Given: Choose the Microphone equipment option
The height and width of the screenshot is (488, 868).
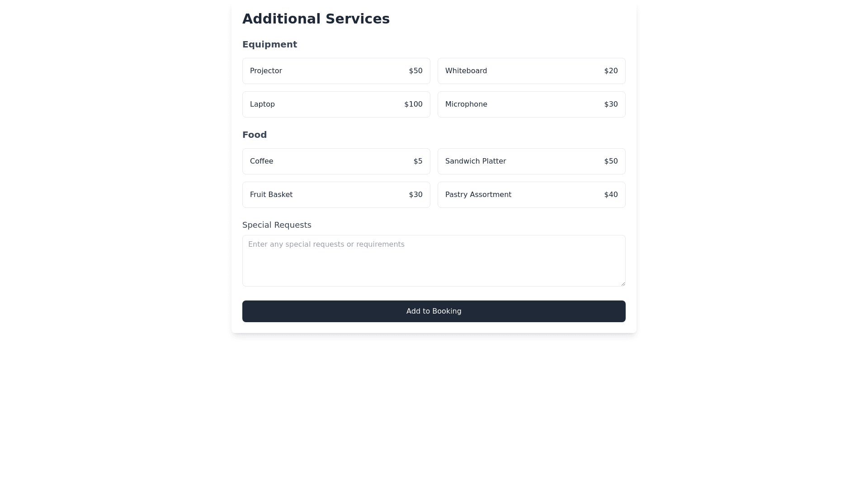Looking at the screenshot, I should tap(531, 104).
